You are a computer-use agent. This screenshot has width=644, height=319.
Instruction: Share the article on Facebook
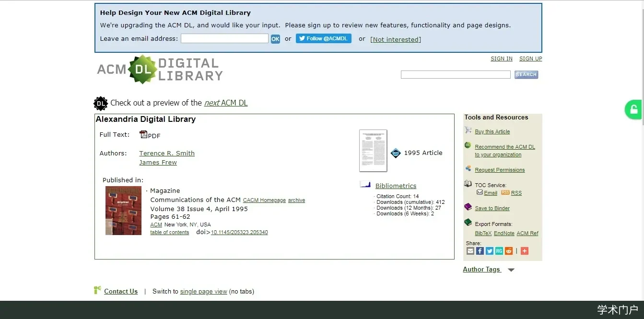[x=480, y=251]
